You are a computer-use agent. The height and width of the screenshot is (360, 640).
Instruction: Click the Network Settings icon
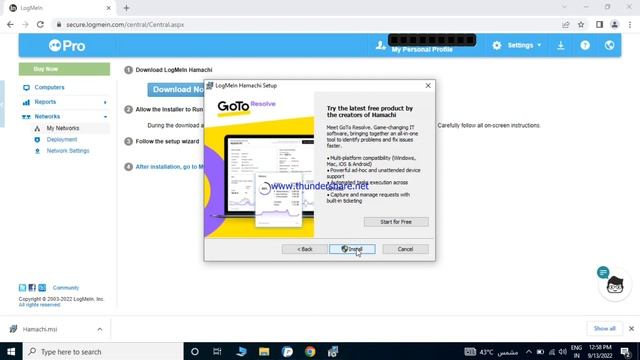tap(37, 151)
